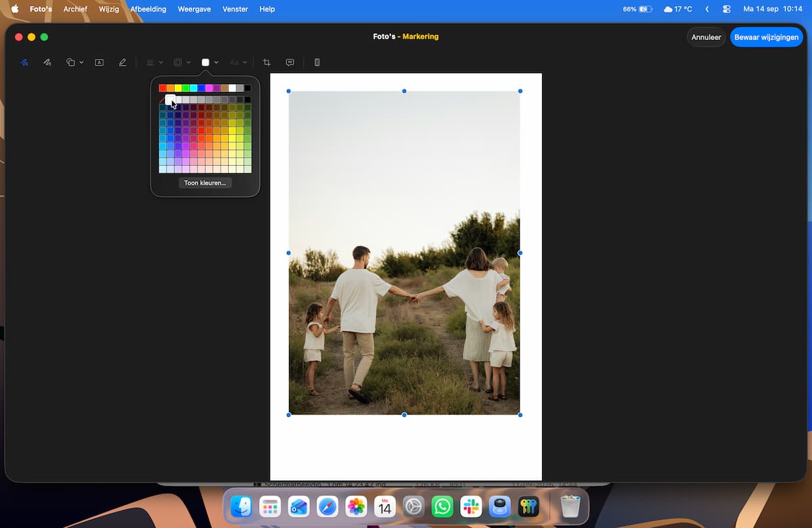Select the Shapes tool icon
The width and height of the screenshot is (812, 528).
click(70, 62)
